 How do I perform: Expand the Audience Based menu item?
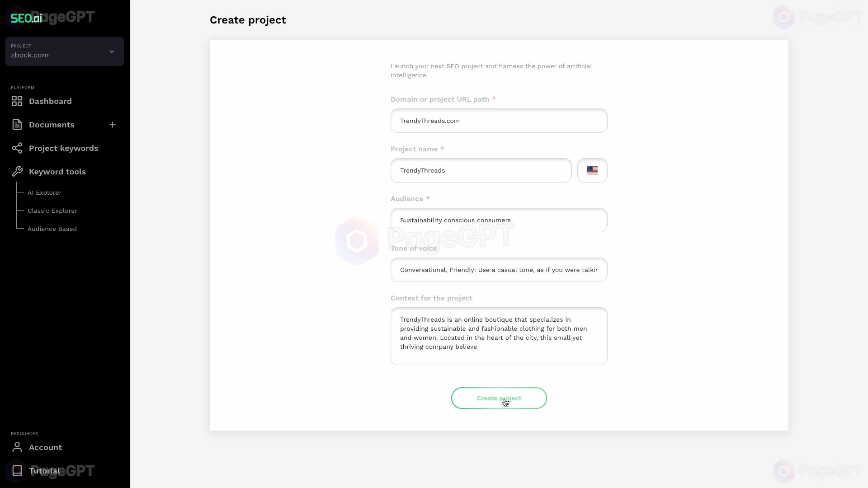(x=52, y=228)
